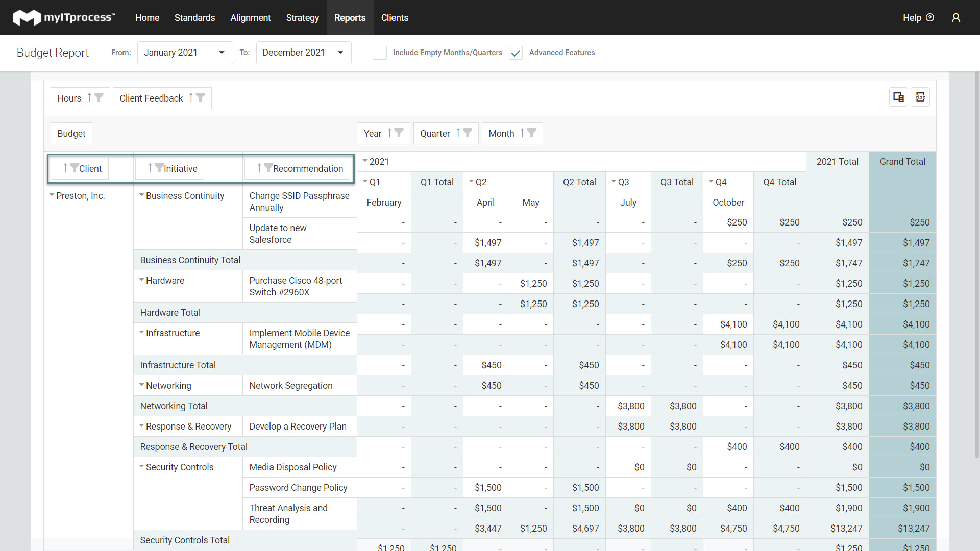The image size is (980, 551).
Task: Open the From month dropdown
Action: [x=185, y=53]
